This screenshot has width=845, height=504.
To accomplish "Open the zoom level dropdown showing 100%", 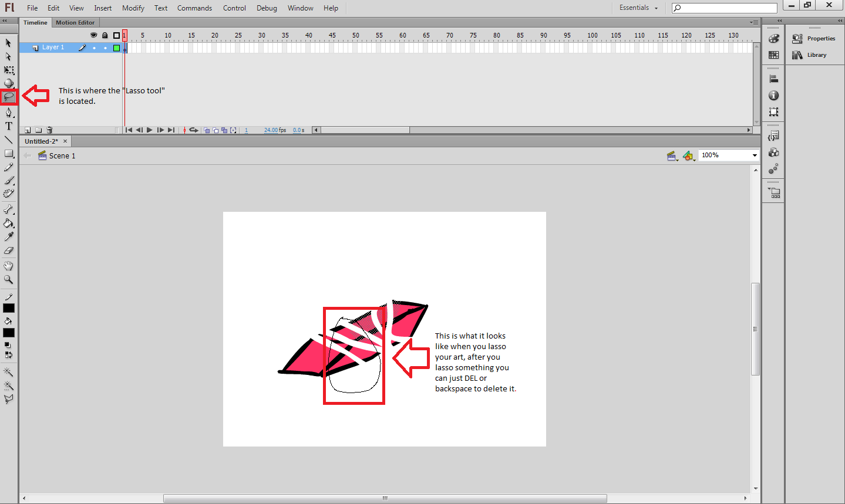I will coord(754,155).
